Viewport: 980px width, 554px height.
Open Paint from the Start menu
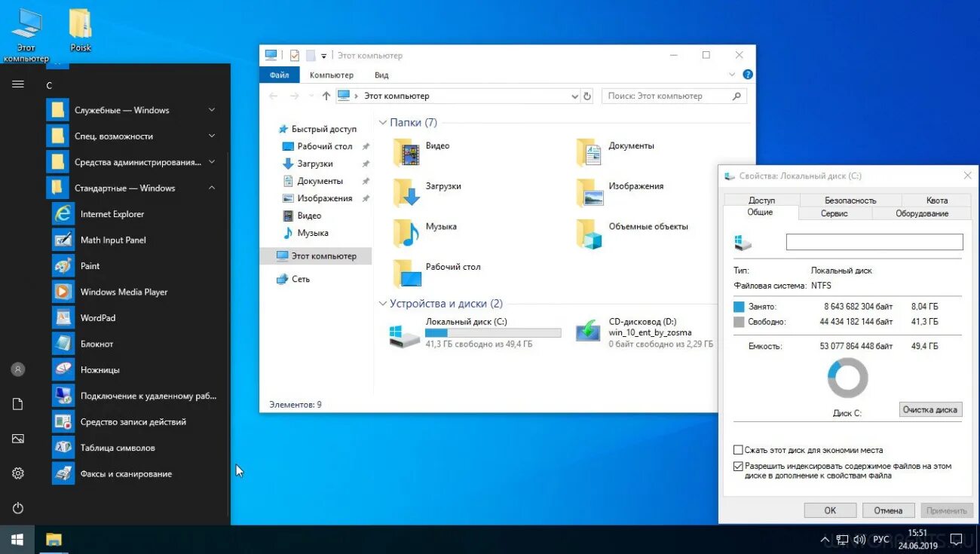point(90,265)
